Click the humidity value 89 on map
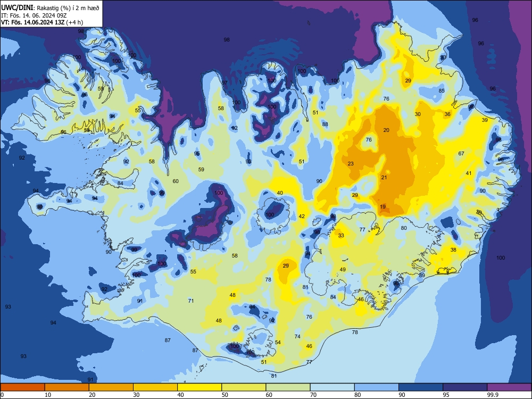This screenshot has width=532, height=399. 422,275
